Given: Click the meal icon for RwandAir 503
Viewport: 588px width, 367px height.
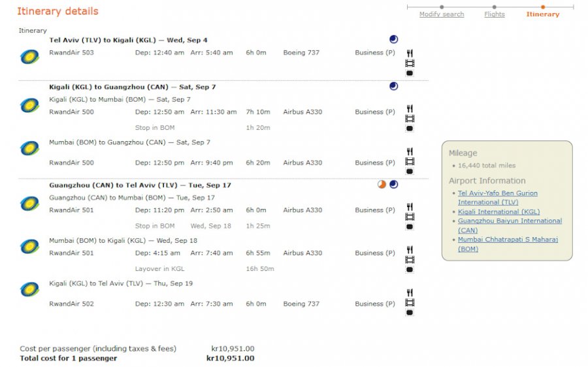Looking at the screenshot, I should (x=410, y=54).
